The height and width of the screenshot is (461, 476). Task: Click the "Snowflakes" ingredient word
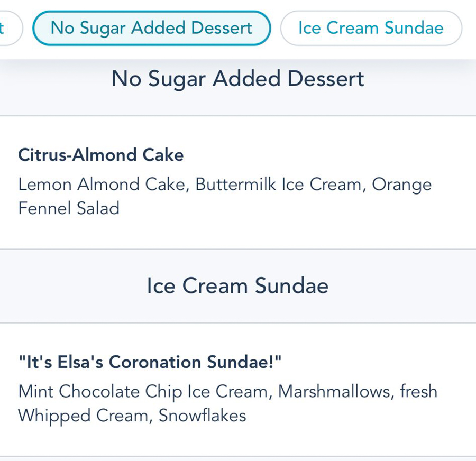tap(202, 416)
